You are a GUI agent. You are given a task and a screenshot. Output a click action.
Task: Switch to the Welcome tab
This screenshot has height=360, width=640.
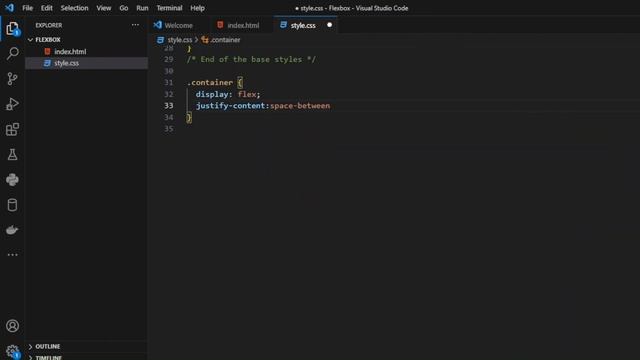[179, 25]
